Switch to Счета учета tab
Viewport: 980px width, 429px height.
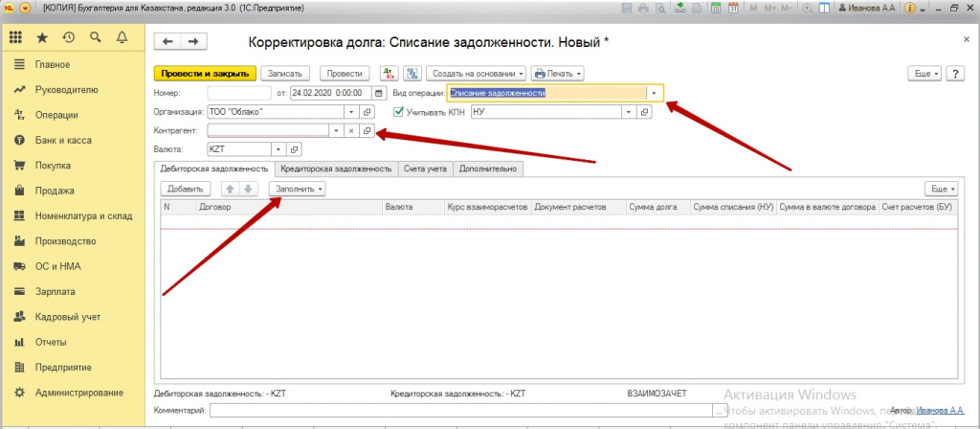(x=425, y=169)
